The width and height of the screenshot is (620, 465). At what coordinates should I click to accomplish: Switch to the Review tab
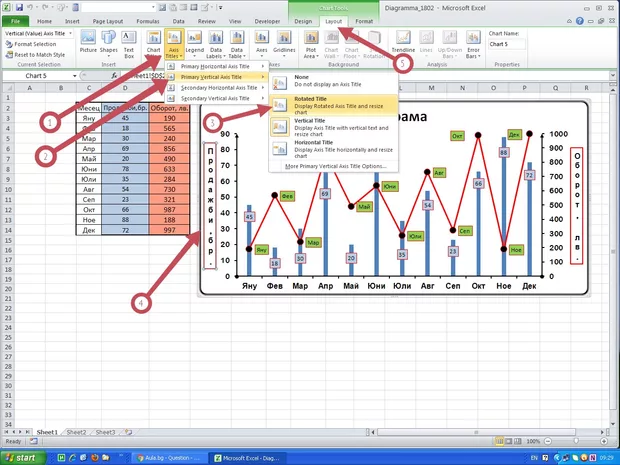click(x=206, y=21)
